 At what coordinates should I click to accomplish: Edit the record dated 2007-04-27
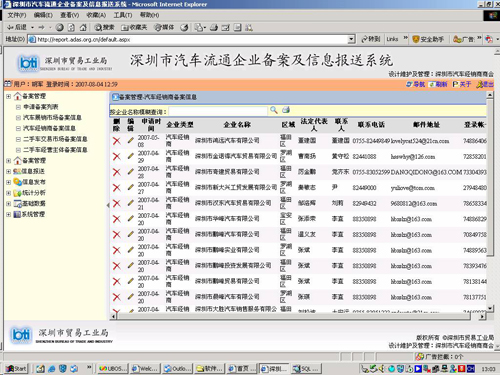click(x=131, y=187)
